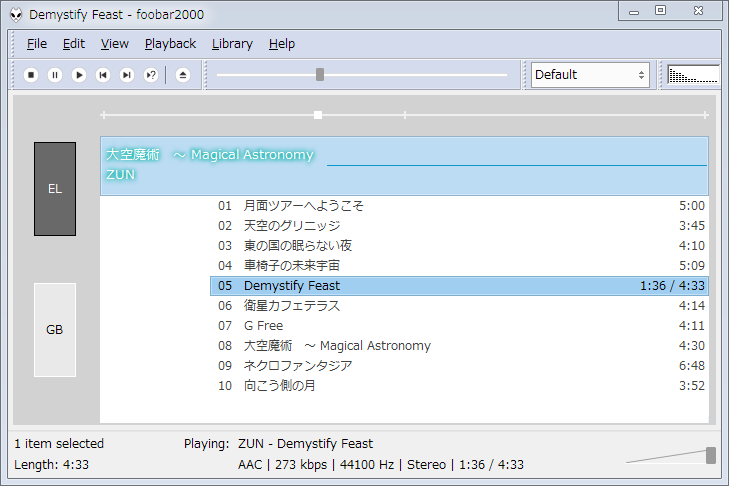Click the toolbar seek bar handle
This screenshot has width=729, height=486.
(320, 74)
